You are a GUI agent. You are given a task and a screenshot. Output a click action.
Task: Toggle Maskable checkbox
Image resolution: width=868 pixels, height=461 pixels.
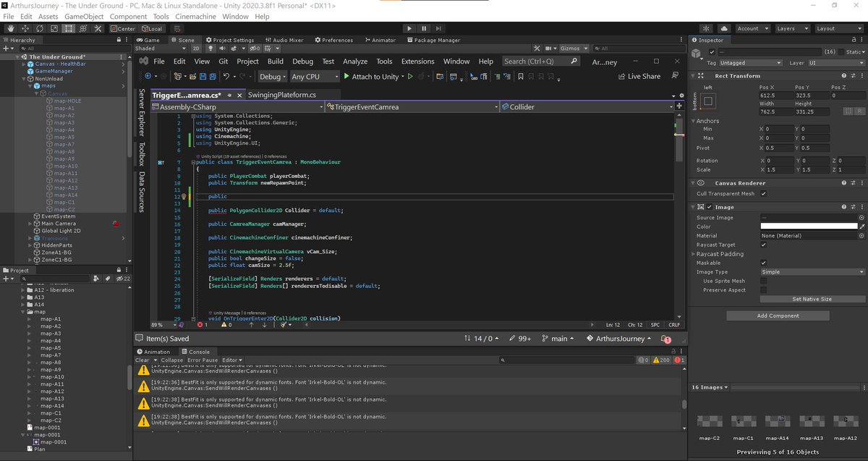point(764,263)
